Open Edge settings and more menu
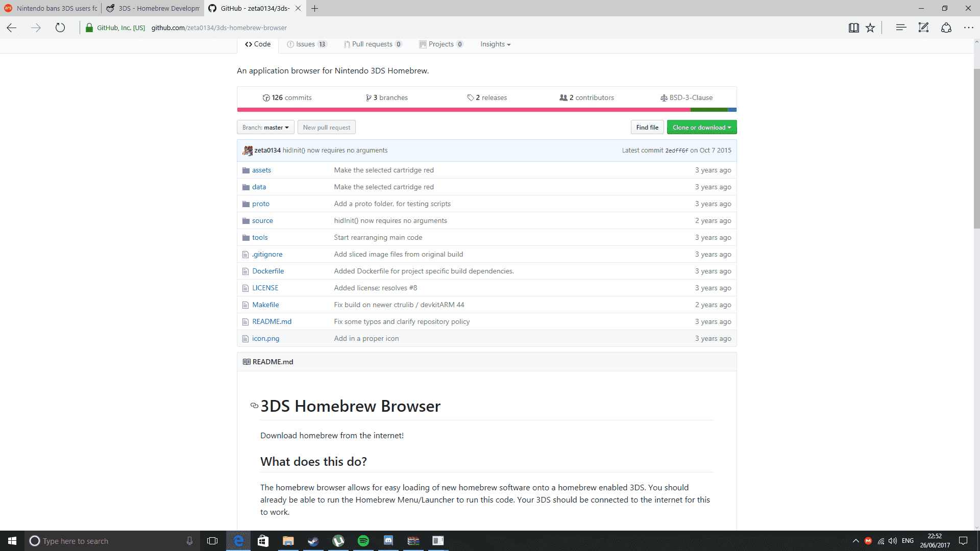The width and height of the screenshot is (980, 551). [x=969, y=28]
